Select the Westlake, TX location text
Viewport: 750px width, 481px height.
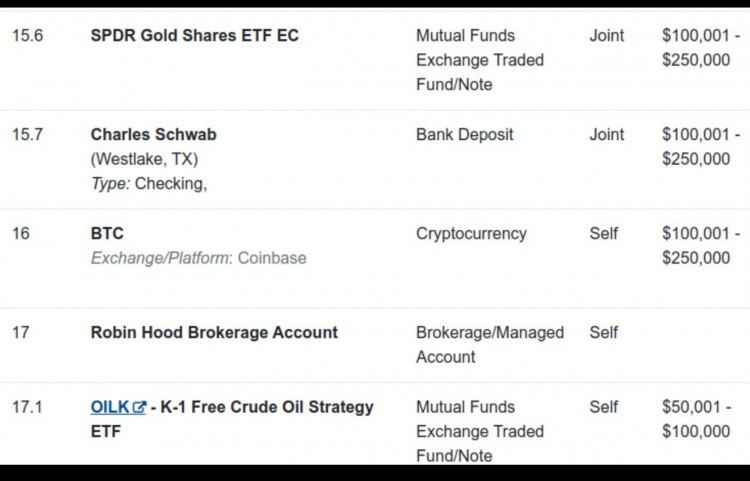(x=144, y=159)
